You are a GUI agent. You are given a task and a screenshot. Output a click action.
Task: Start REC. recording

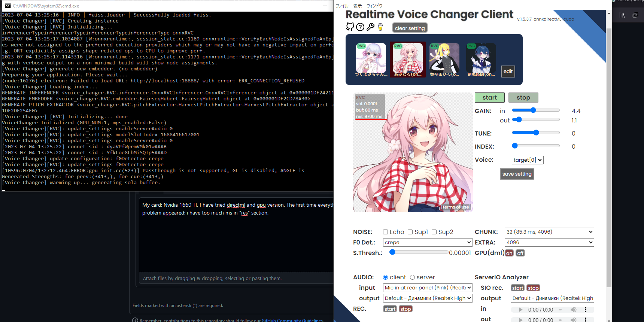[390, 309]
